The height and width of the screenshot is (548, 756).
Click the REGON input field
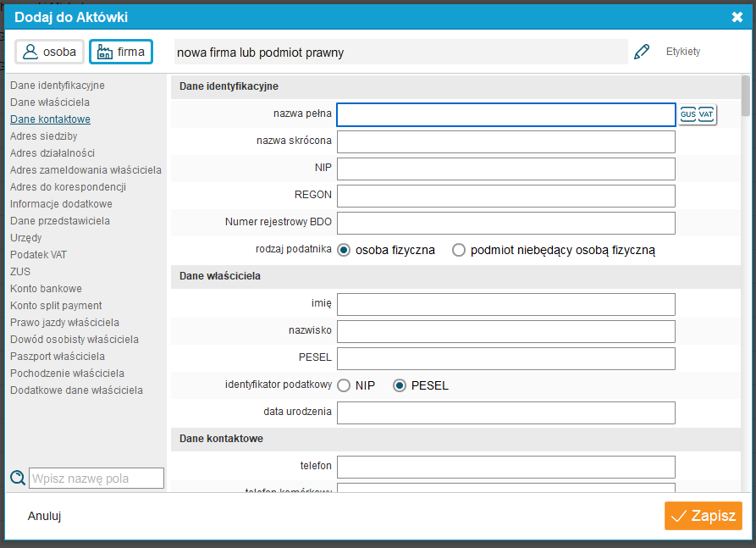click(505, 196)
